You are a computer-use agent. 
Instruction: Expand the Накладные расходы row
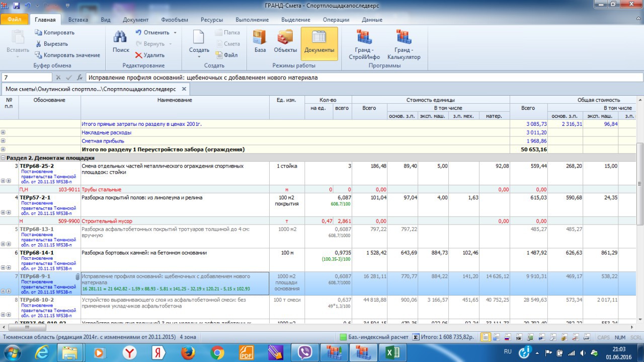[3, 132]
